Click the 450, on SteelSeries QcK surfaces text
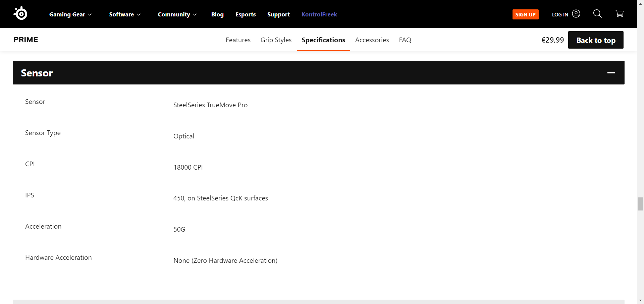The image size is (644, 304). (x=221, y=198)
